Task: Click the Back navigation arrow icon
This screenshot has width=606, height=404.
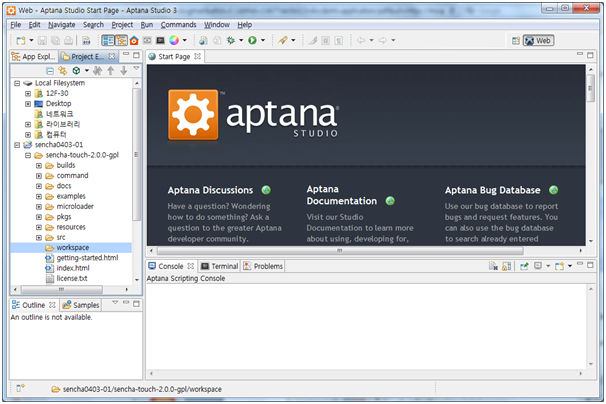Action: [x=361, y=40]
